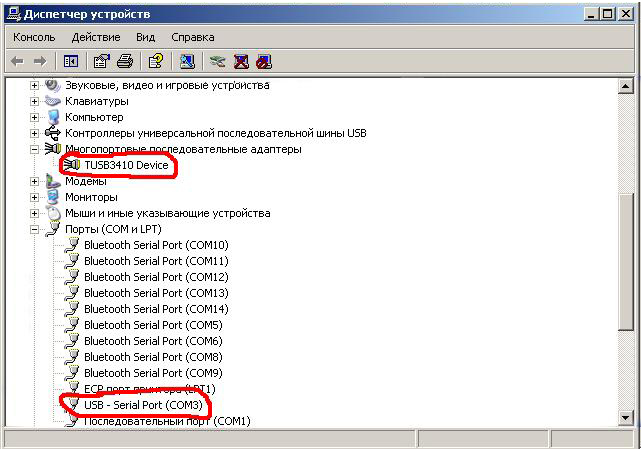
Task: Click the scrollbar down arrow
Action: click(626, 417)
